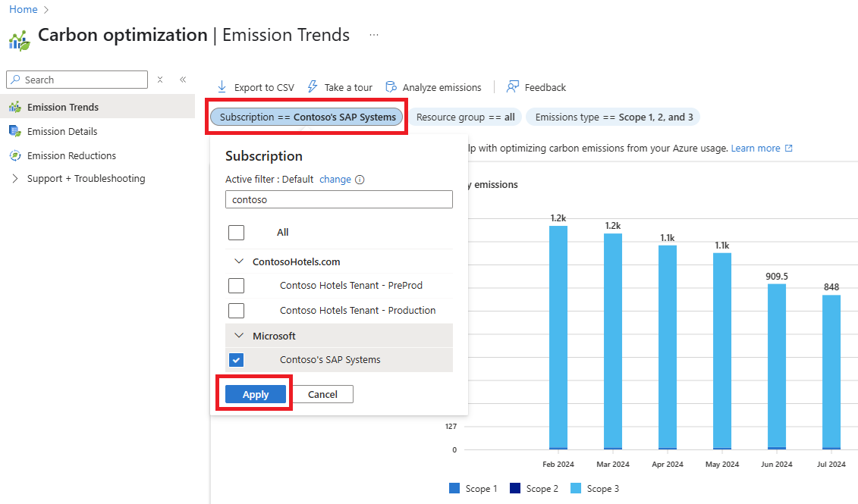The width and height of the screenshot is (858, 504).
Task: Click the Scope 2 legend swatch
Action: 515,488
